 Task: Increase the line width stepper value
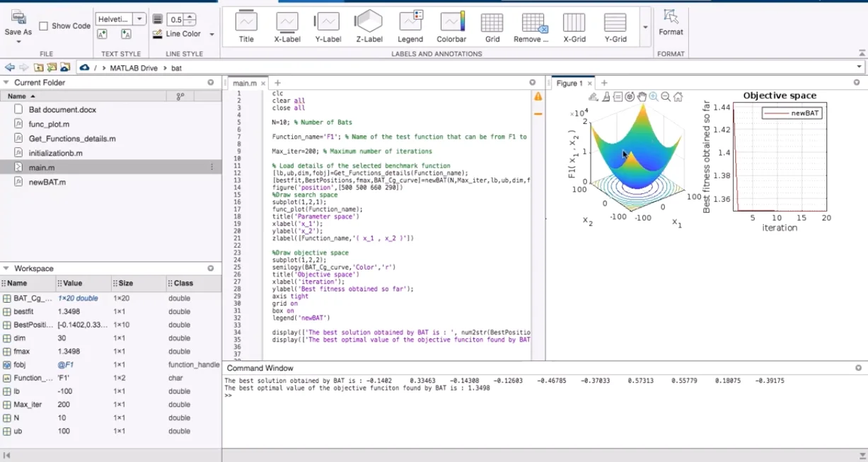click(x=191, y=16)
